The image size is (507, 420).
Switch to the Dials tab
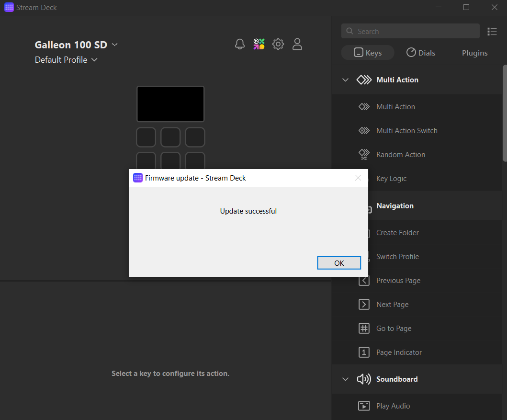click(421, 53)
